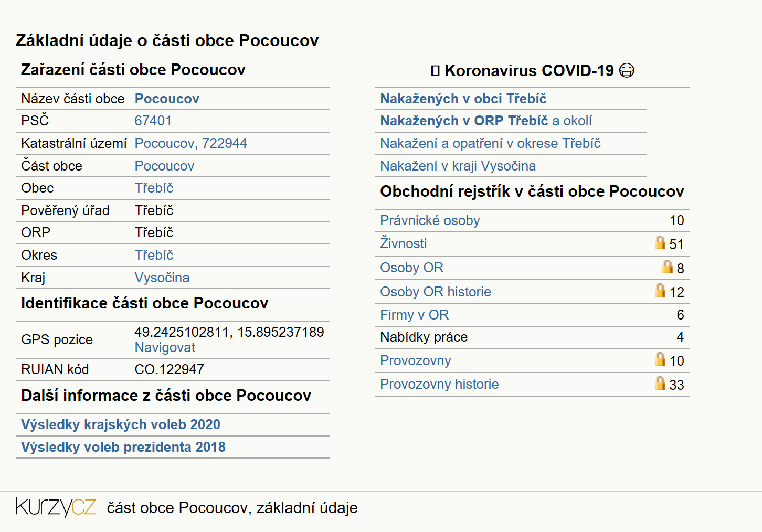Open Výsledky krajských voleb 2020
Image resolution: width=762 pixels, height=532 pixels.
pyautogui.click(x=121, y=424)
